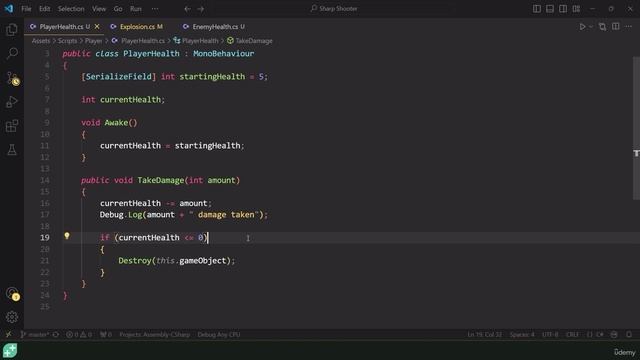This screenshot has width=640, height=360.
Task: Change the CRLF end of line sequence
Action: [x=572, y=334]
